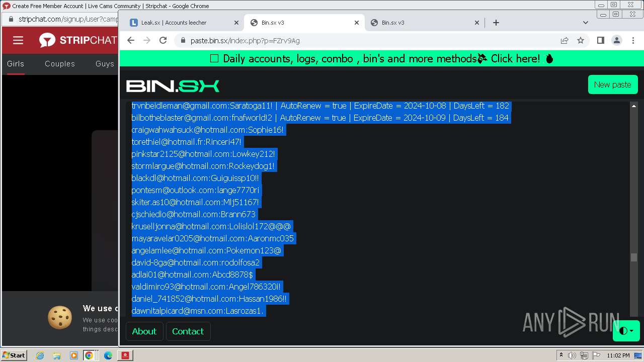The image size is (644, 362).
Task: Bookmark this page with the star icon
Action: [x=581, y=40]
